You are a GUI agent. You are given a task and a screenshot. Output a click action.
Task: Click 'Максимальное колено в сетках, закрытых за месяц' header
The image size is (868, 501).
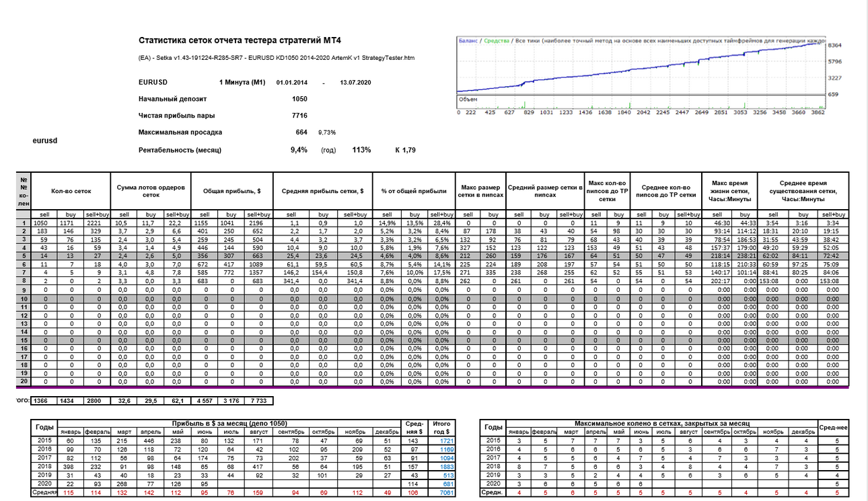coord(662,424)
